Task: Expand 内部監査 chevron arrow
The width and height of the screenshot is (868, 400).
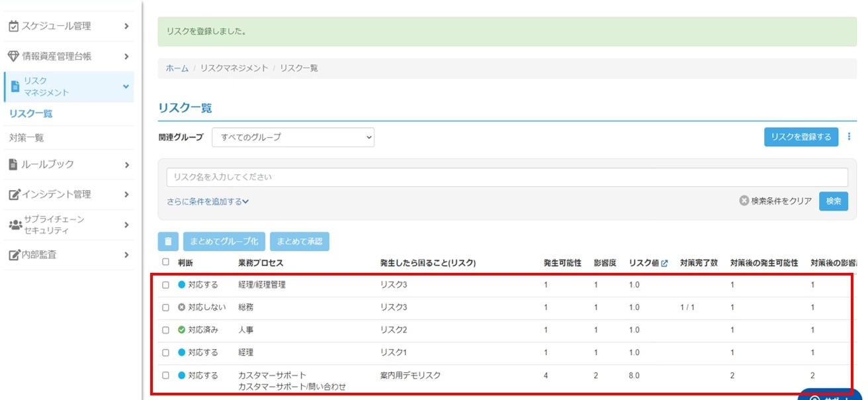Action: pos(126,255)
